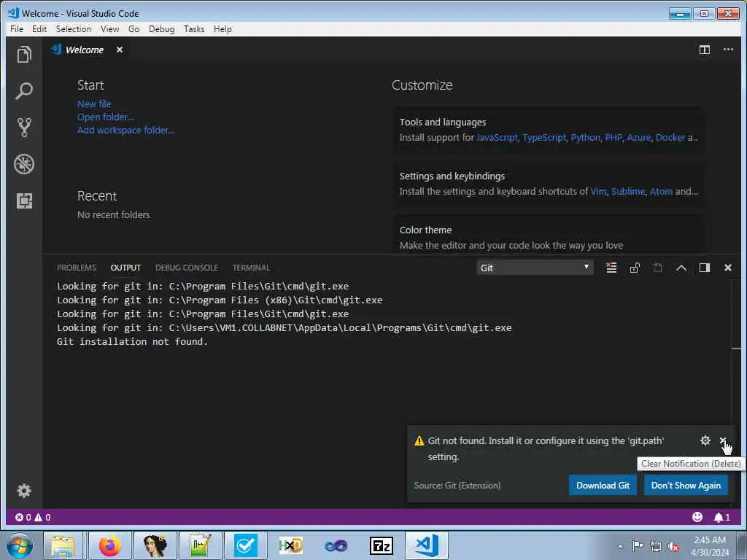Open the View menu

(x=109, y=29)
